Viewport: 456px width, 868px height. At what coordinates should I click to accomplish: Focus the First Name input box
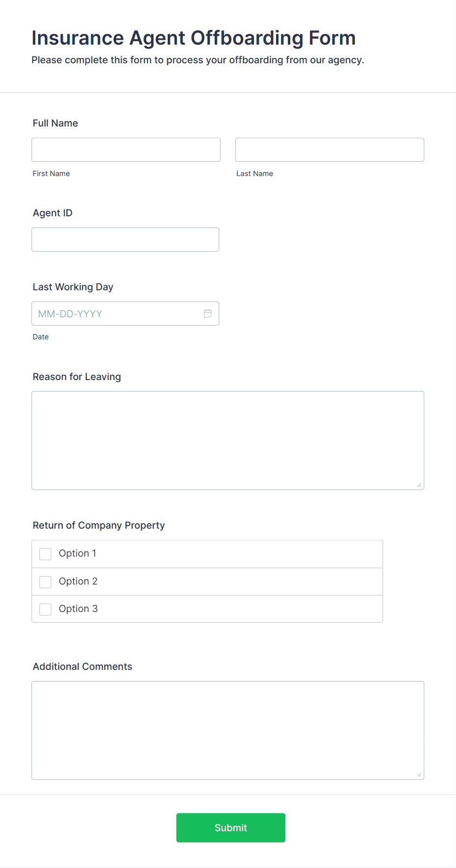click(x=126, y=150)
